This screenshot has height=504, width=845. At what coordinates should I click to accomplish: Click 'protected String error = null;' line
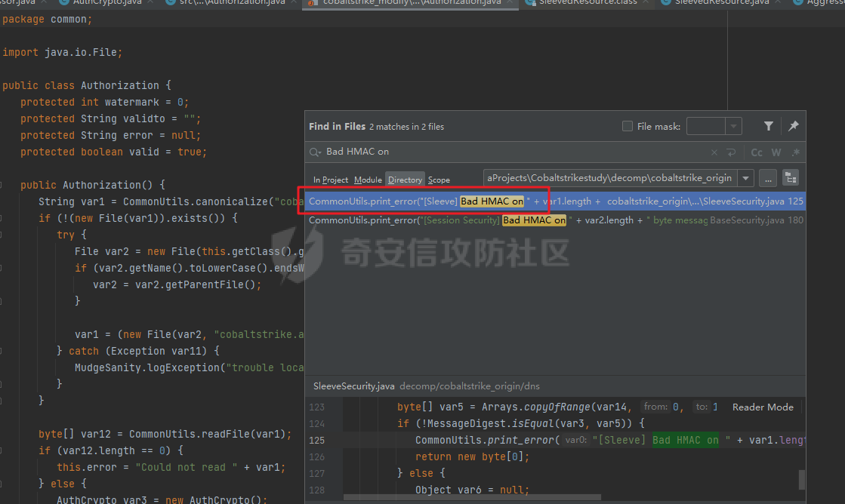tap(110, 136)
